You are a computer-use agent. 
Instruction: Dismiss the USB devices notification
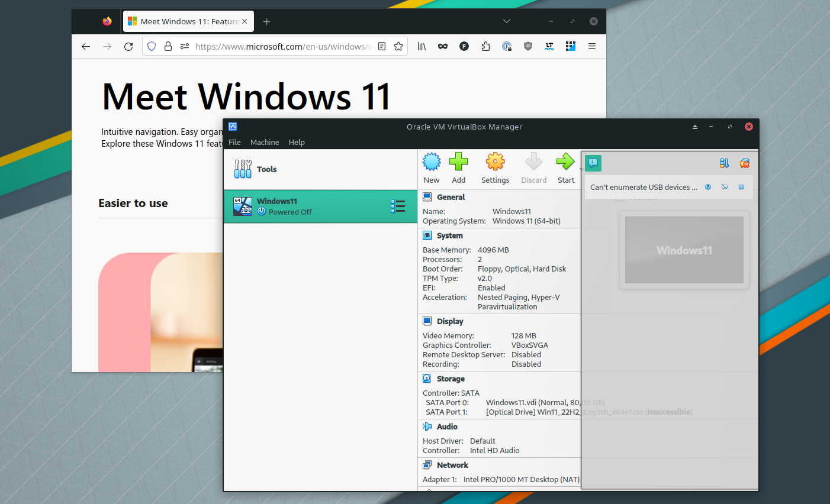tap(741, 187)
